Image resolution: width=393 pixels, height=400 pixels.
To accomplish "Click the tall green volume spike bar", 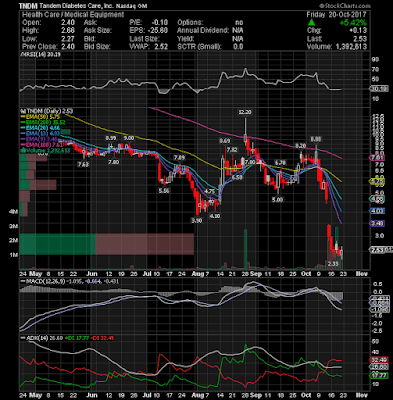I will tap(246, 249).
